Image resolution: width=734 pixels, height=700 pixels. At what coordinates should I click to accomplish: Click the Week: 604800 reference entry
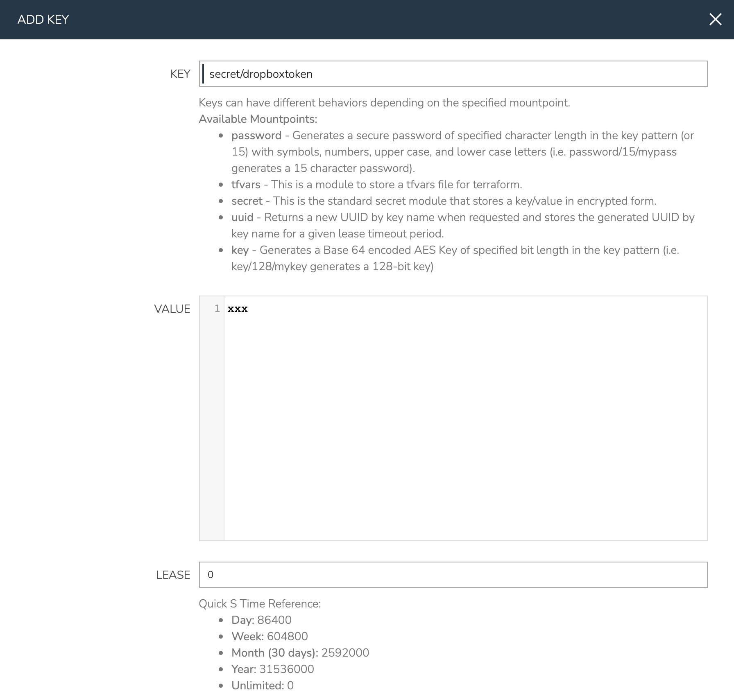(270, 636)
